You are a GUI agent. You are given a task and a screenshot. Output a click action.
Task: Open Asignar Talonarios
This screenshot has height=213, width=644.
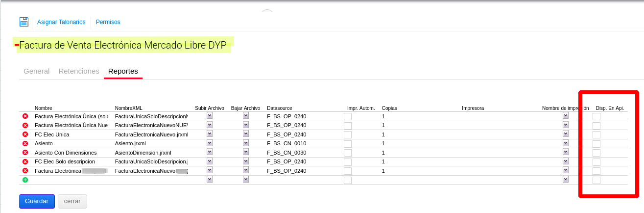(61, 22)
